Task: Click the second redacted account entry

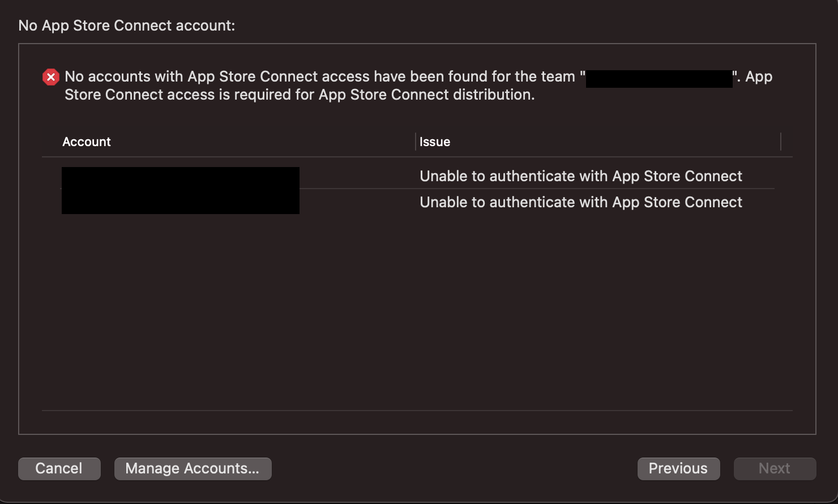Action: [180, 202]
